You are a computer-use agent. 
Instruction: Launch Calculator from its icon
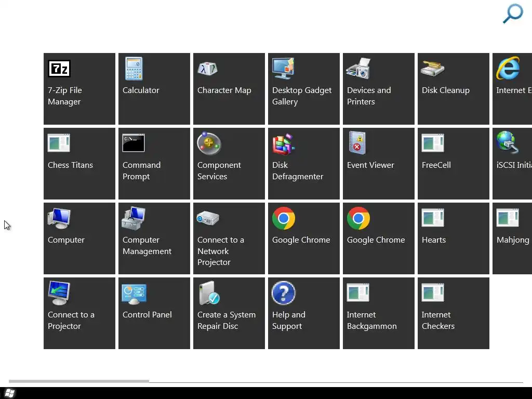134,69
